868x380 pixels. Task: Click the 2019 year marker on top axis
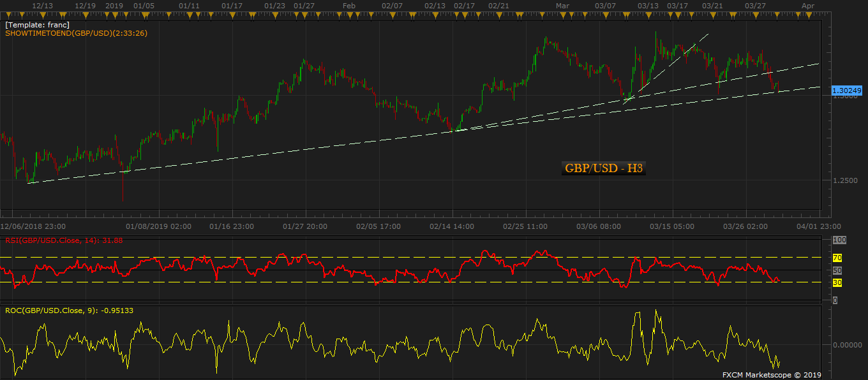pos(114,5)
